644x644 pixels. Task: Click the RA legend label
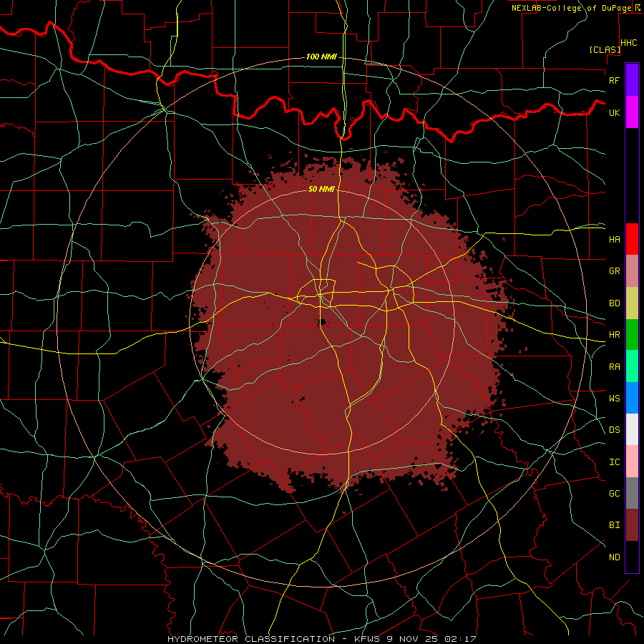(x=614, y=366)
